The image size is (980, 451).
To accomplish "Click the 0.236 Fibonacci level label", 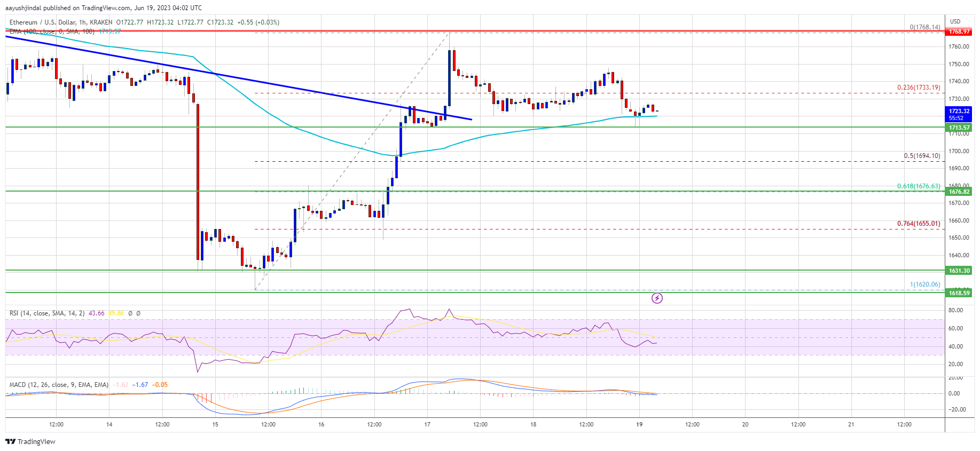I will (x=918, y=88).
